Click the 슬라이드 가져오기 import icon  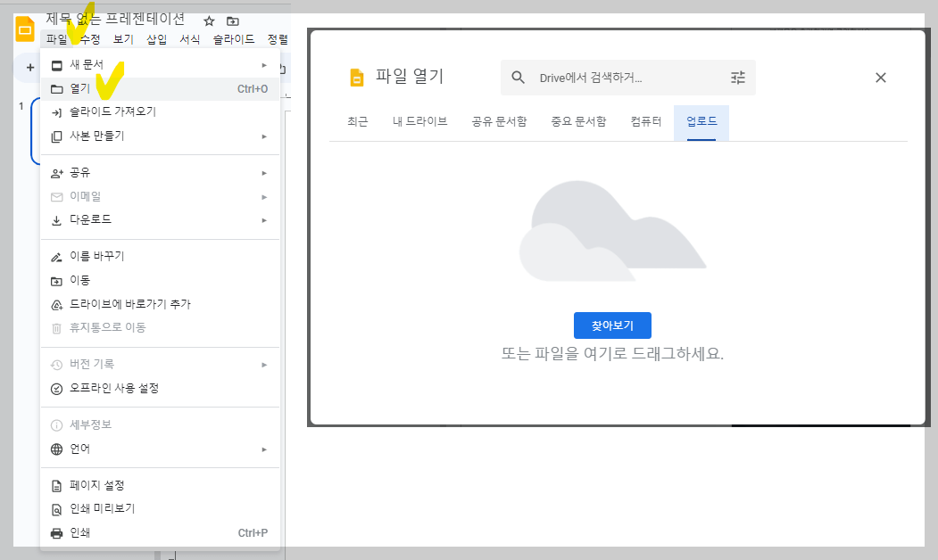pos(54,111)
